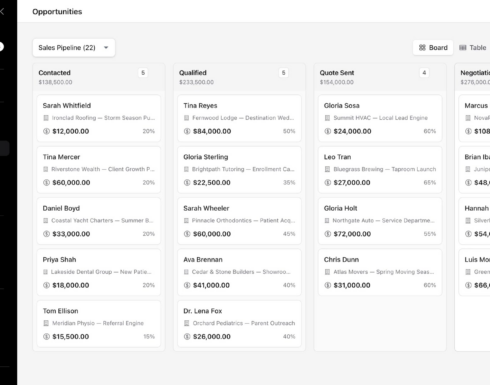Image resolution: width=490 pixels, height=385 pixels.
Task: Click the Qualified count badge 5
Action: [284, 73]
